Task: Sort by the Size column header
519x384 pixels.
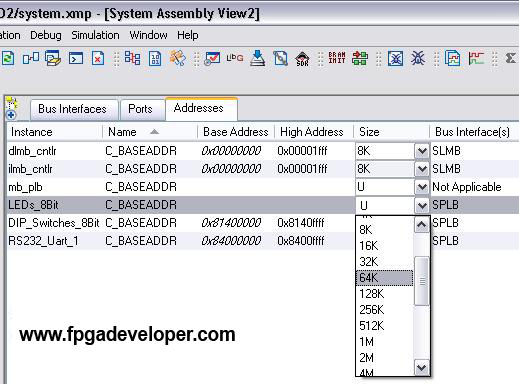Action: click(x=391, y=132)
